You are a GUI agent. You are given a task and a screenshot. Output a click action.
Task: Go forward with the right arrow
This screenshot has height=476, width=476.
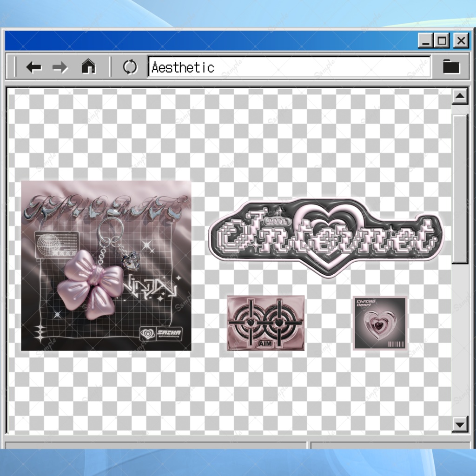pos(60,67)
